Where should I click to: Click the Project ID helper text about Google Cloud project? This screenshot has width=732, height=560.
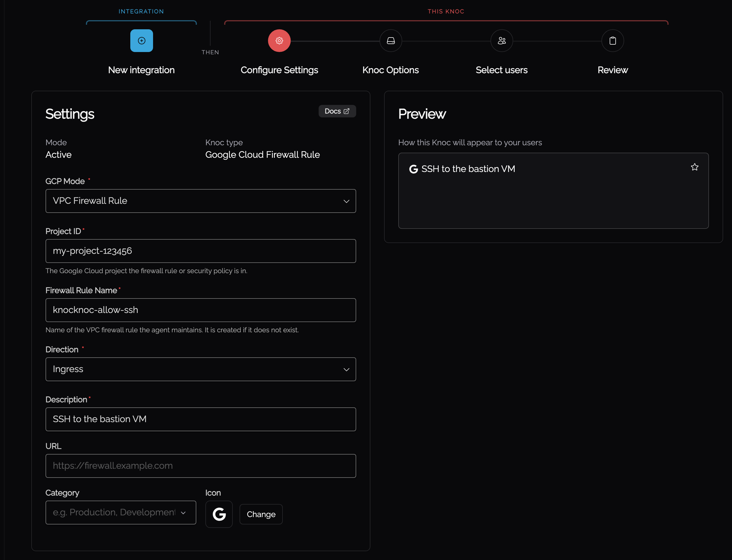[147, 271]
